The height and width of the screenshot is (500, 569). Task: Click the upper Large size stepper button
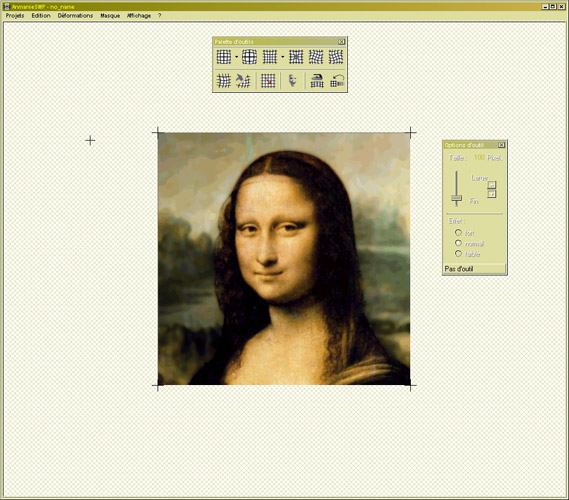pyautogui.click(x=491, y=185)
